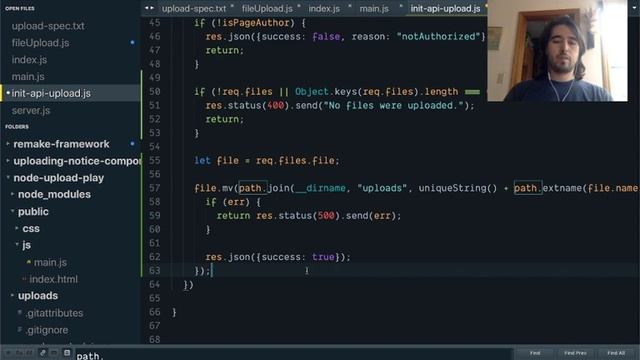
Task: Open index.js from Open Files list
Action: tap(29, 60)
